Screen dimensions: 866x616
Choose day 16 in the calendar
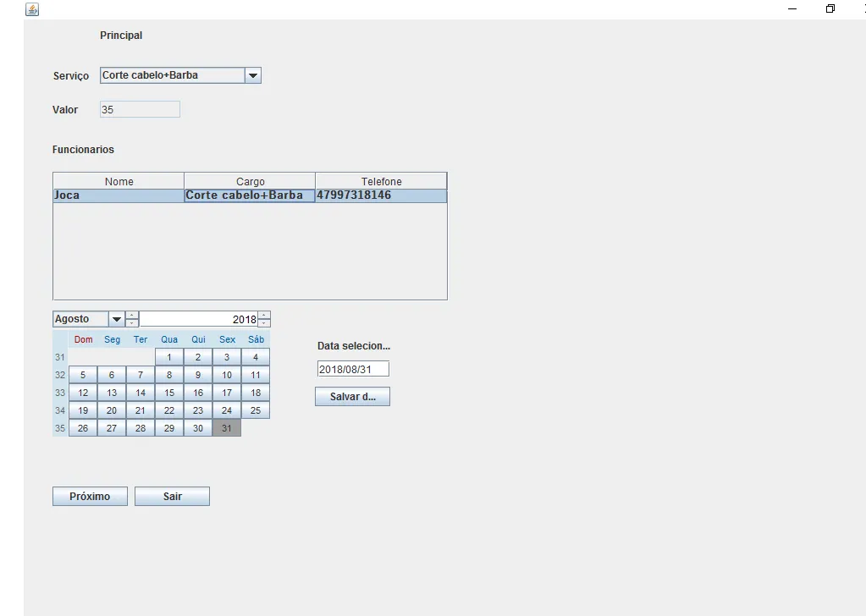[x=198, y=393]
